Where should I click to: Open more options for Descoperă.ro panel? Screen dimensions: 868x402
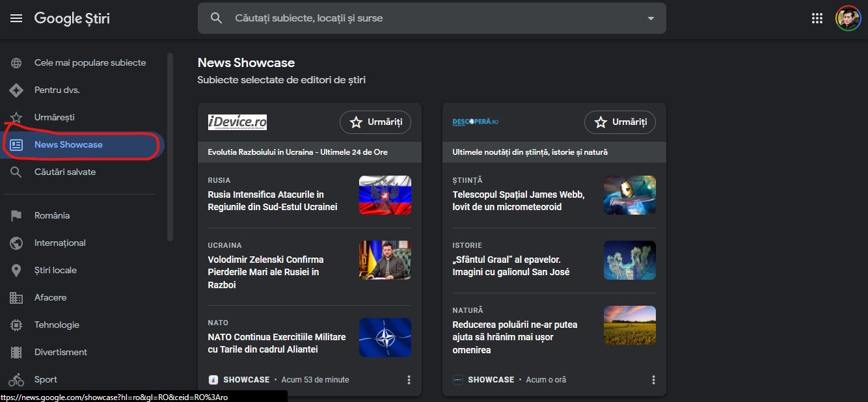tap(653, 380)
